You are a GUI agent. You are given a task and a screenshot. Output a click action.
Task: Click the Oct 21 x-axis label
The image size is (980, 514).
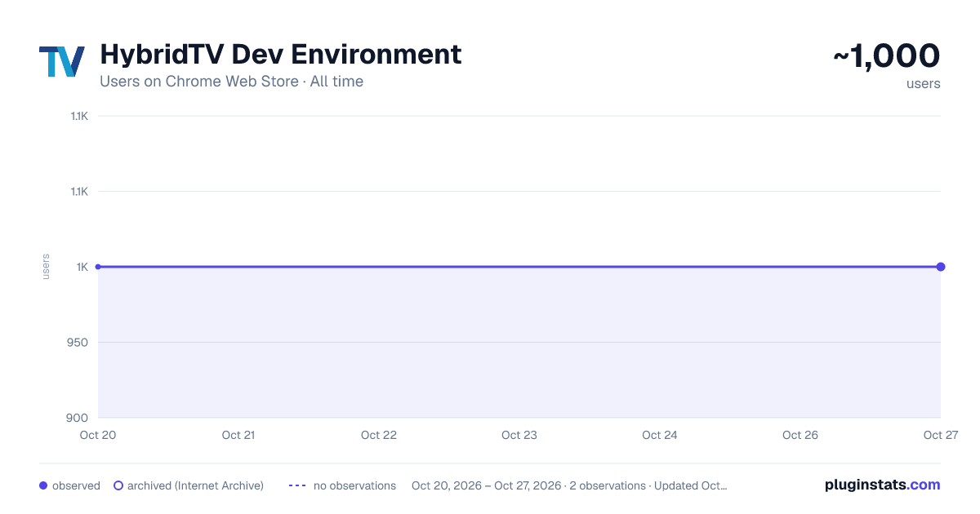tap(238, 435)
